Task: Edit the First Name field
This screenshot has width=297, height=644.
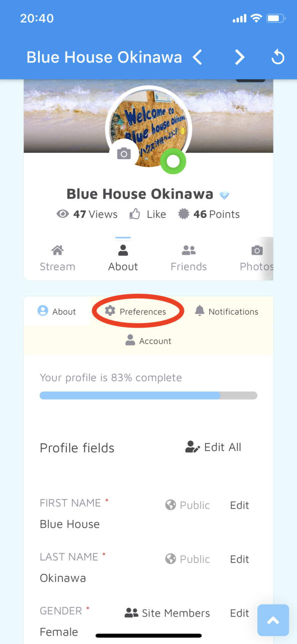Action: click(x=240, y=505)
